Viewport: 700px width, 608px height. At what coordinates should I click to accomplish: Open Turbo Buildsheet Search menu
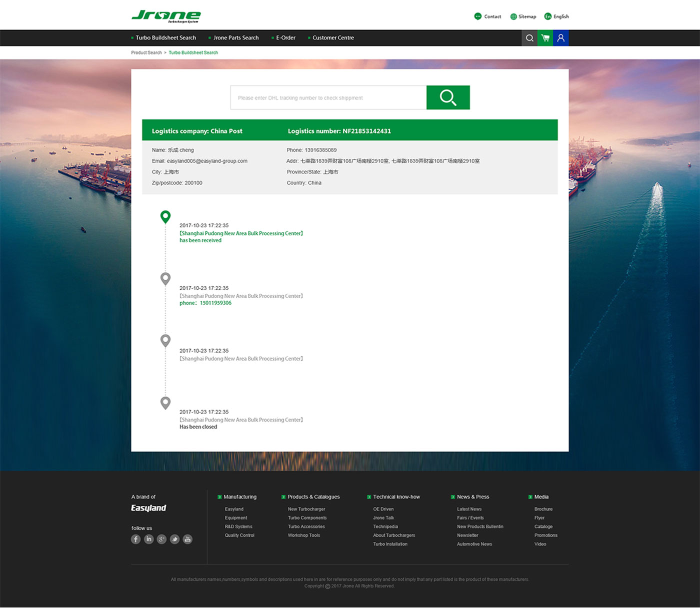coord(165,38)
